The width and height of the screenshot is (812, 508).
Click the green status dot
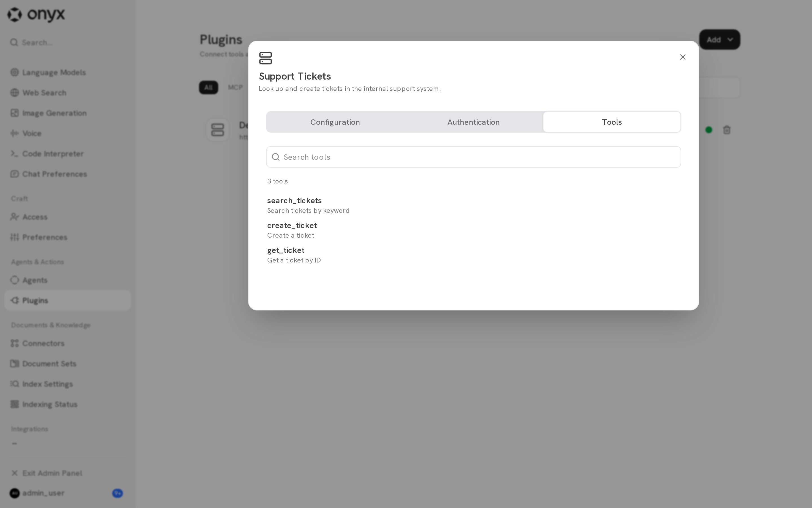click(x=709, y=130)
